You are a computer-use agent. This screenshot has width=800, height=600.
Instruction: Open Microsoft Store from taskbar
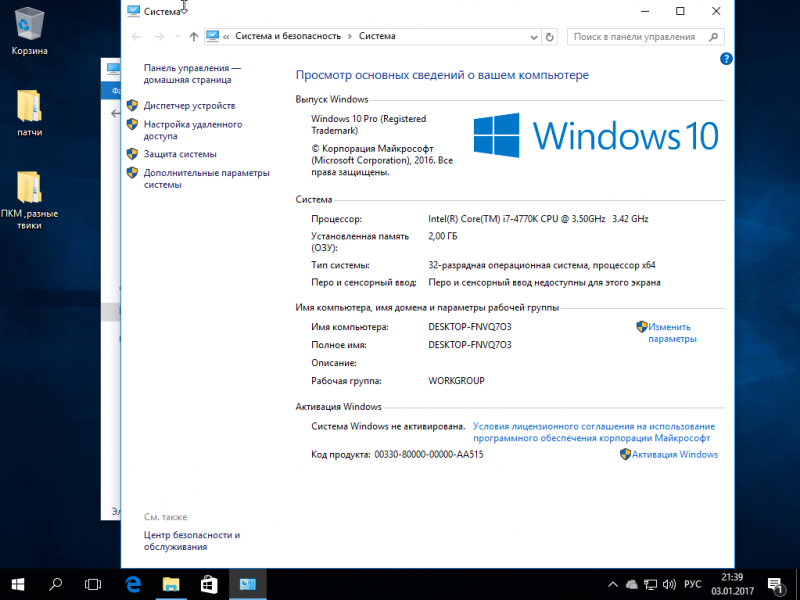pos(209,584)
